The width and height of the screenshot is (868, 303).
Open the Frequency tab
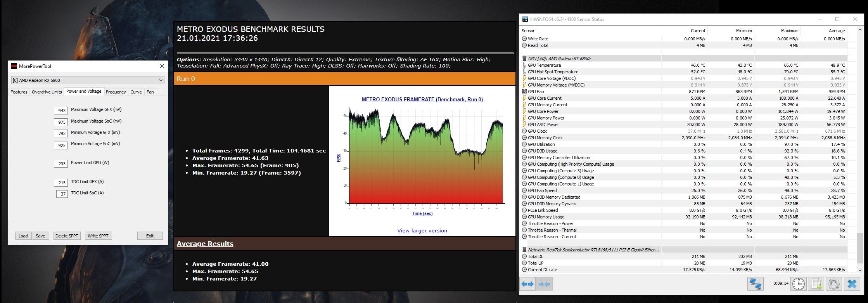coord(116,92)
